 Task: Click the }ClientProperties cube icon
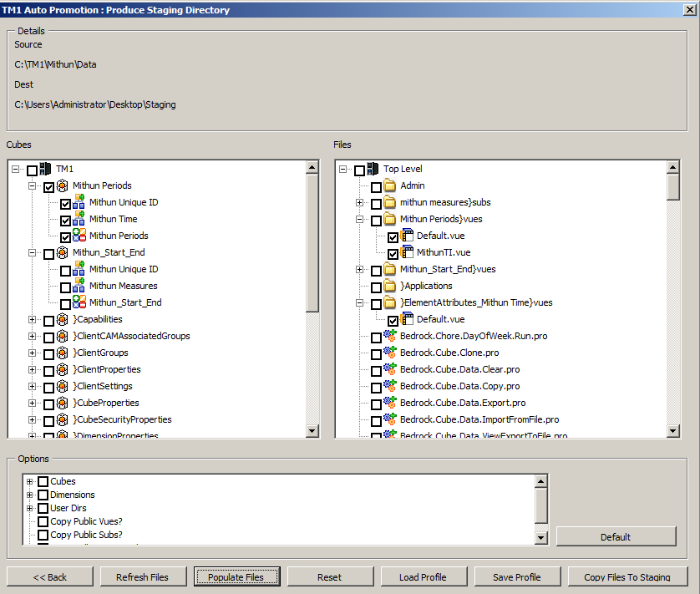tap(63, 369)
